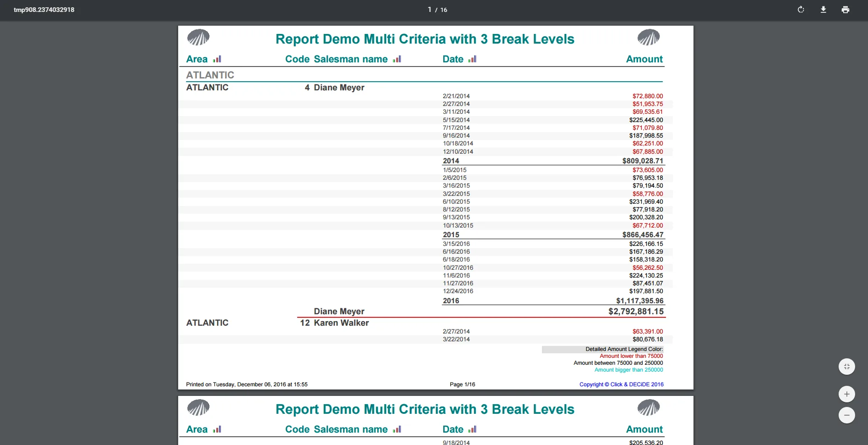The height and width of the screenshot is (445, 868).
Task: Click the 2014 subtotal $809,028.71
Action: click(x=643, y=161)
